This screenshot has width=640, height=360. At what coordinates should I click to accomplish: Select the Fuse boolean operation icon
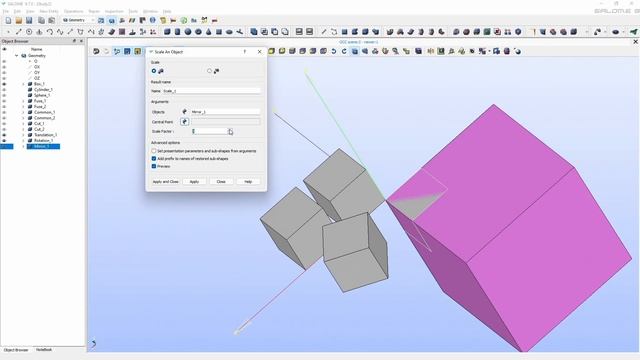[x=254, y=31]
